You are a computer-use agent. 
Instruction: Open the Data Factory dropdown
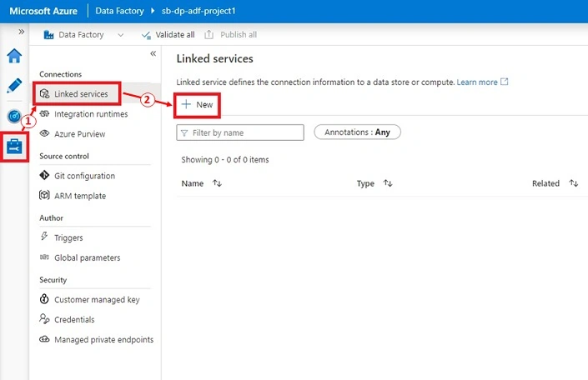pos(83,35)
